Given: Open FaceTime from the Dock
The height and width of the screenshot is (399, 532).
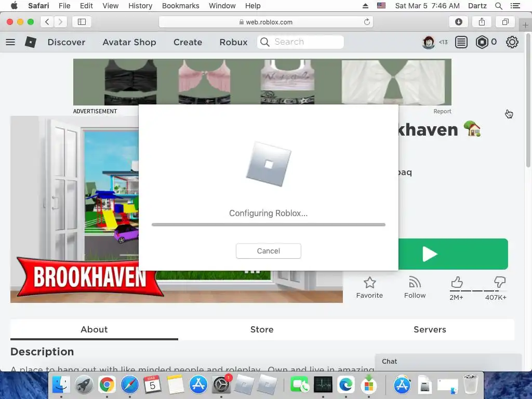Looking at the screenshot, I should [300, 385].
